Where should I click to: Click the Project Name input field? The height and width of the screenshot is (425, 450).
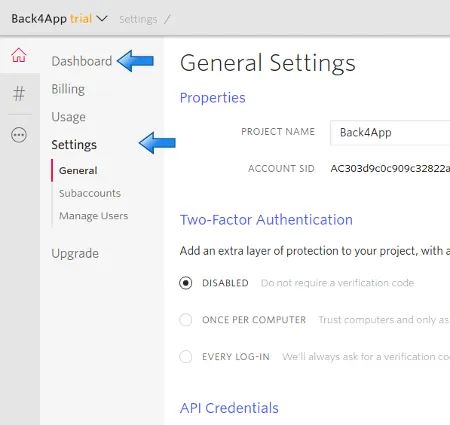click(390, 133)
